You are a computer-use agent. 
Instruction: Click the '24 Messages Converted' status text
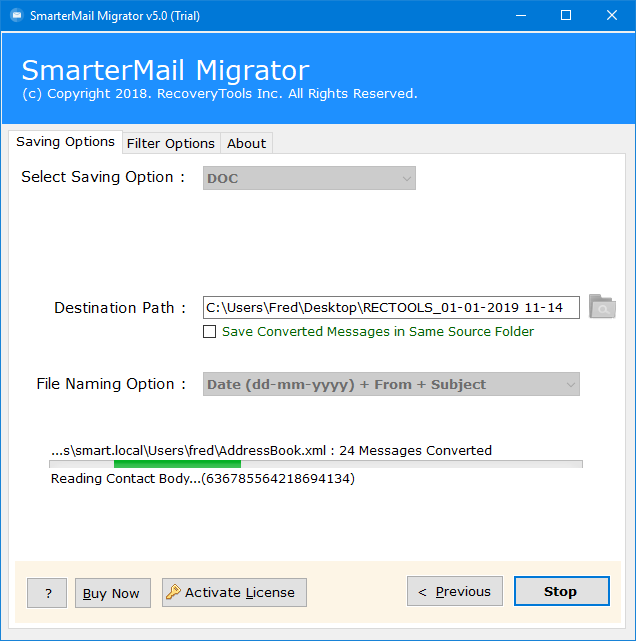pos(415,450)
